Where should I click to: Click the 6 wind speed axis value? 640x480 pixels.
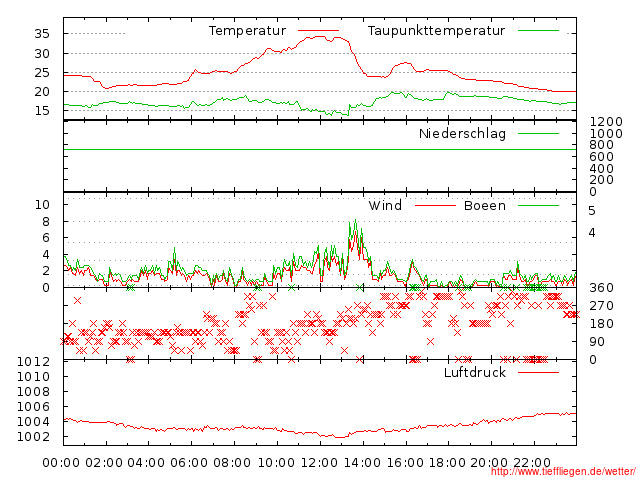pos(46,238)
